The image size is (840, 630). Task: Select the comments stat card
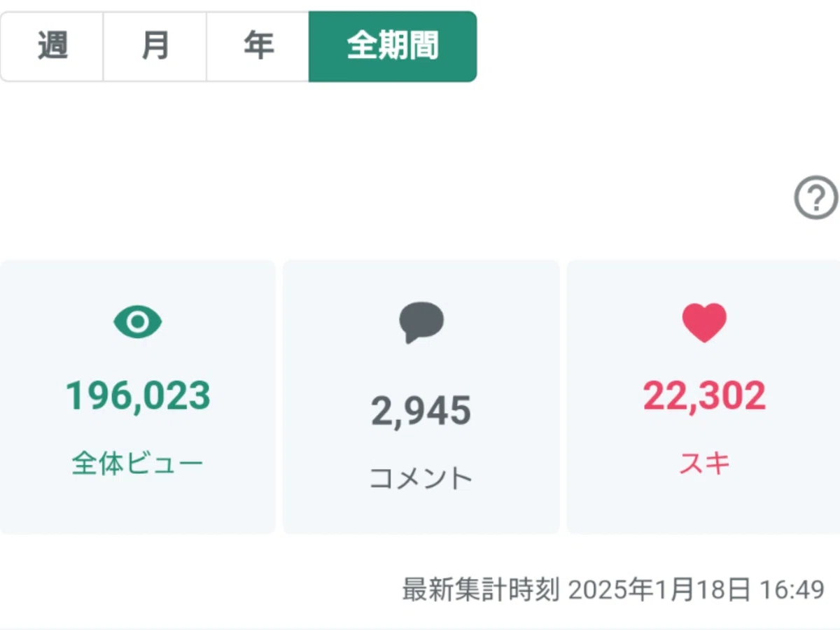coord(421,397)
